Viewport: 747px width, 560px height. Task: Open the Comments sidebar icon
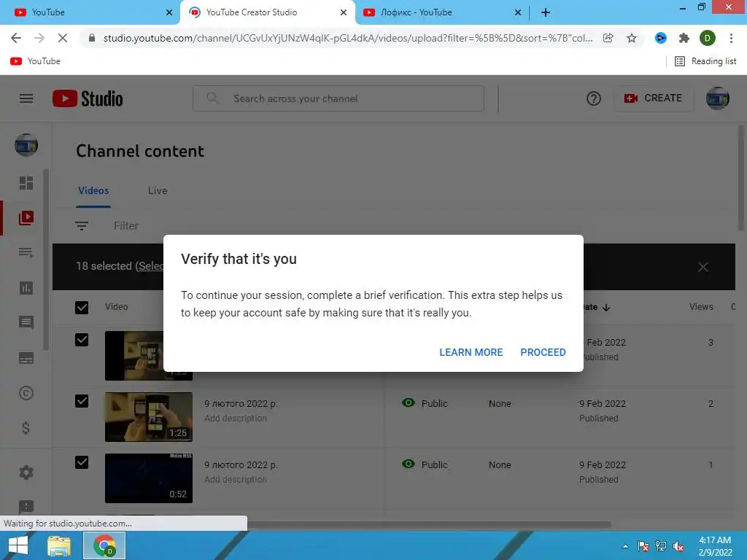(26, 322)
